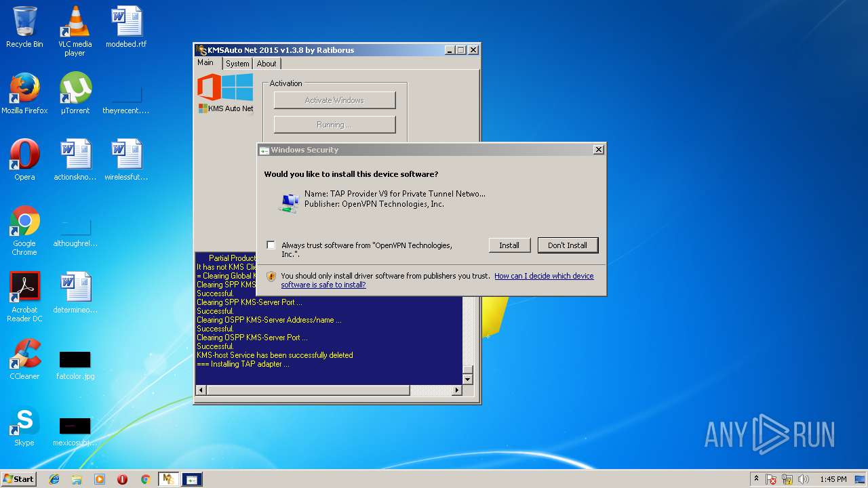Click the log horizontal scrollbar left arrow

201,390
